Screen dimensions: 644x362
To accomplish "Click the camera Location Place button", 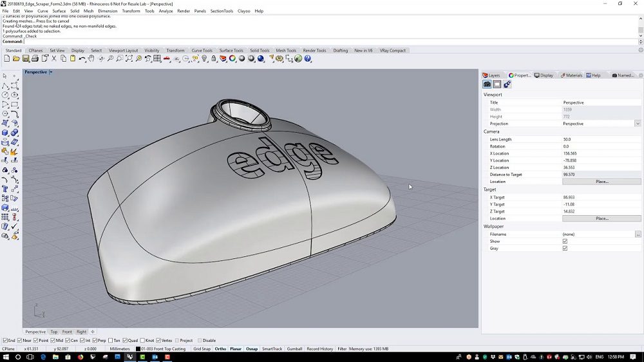I will point(601,182).
